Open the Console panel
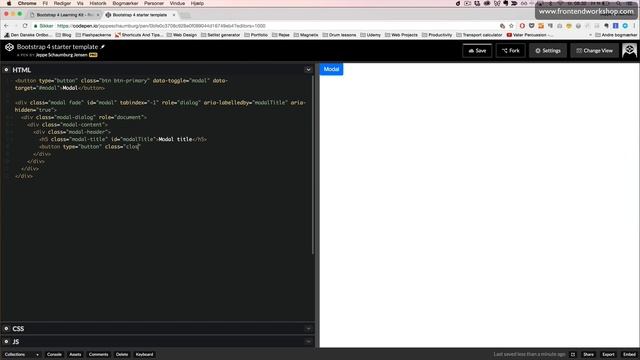Image resolution: width=640 pixels, height=360 pixels. click(x=54, y=354)
